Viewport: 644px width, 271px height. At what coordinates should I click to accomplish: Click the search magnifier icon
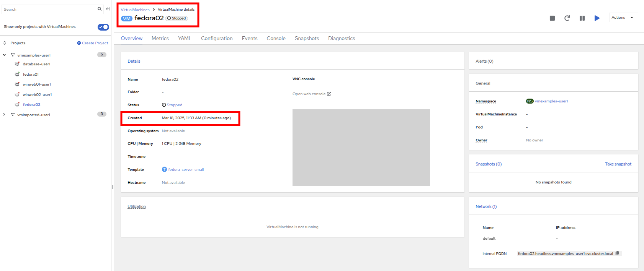(100, 9)
